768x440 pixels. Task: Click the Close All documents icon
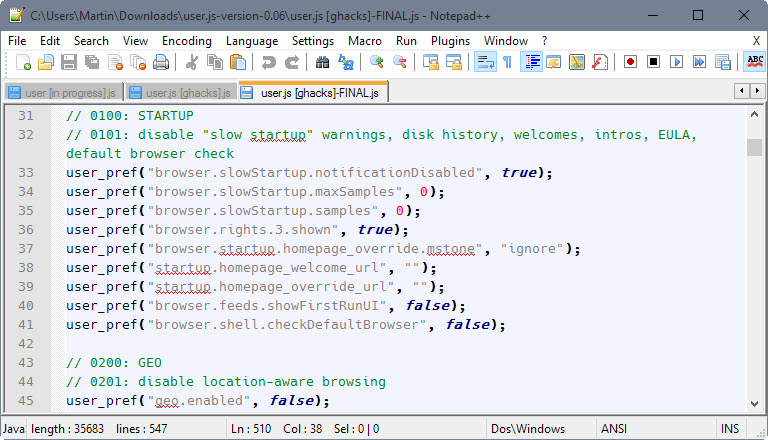pyautogui.click(x=138, y=62)
